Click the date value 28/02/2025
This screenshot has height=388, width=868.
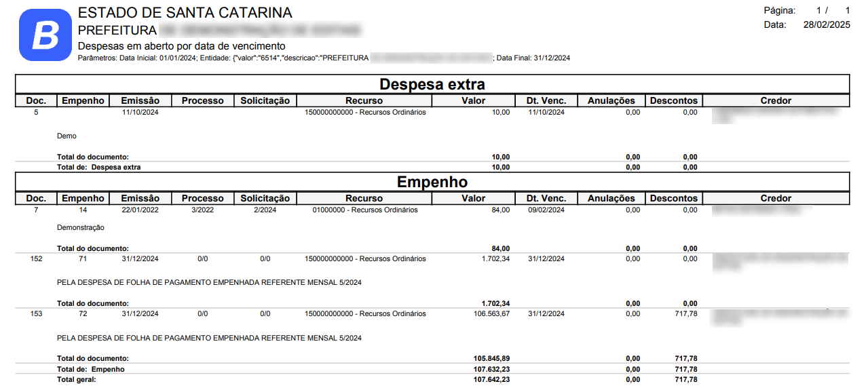tap(827, 24)
